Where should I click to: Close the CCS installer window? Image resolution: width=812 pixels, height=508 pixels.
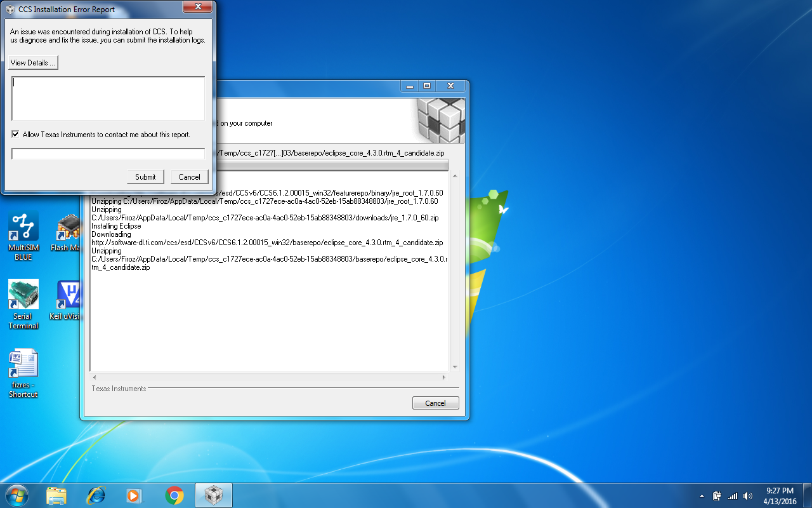tap(451, 86)
